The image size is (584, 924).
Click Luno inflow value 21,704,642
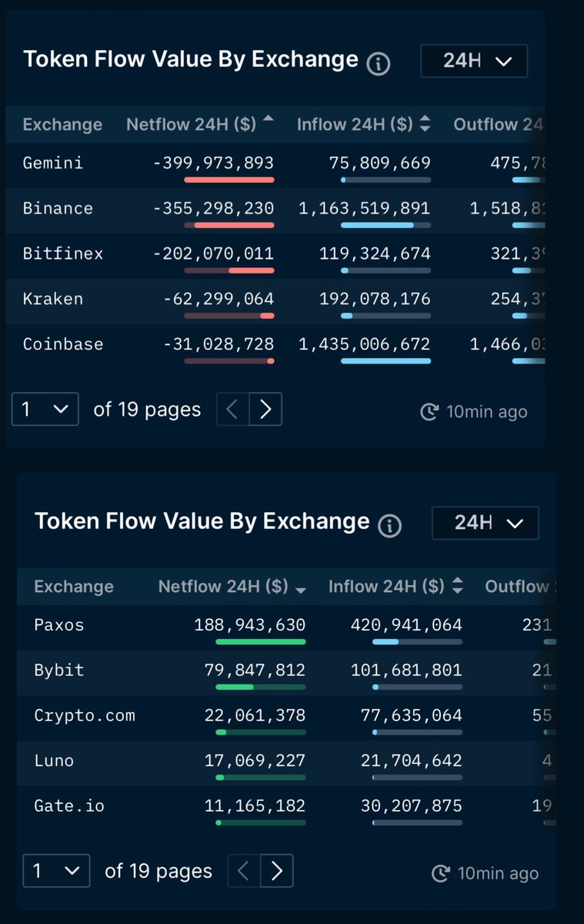pyautogui.click(x=412, y=761)
